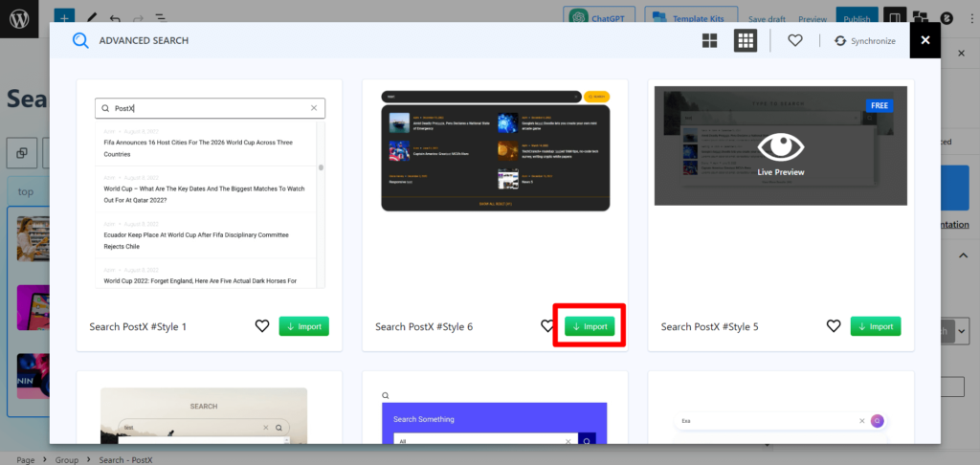Click the Search - PostX breadcrumb
980x465 pixels.
[x=125, y=460]
